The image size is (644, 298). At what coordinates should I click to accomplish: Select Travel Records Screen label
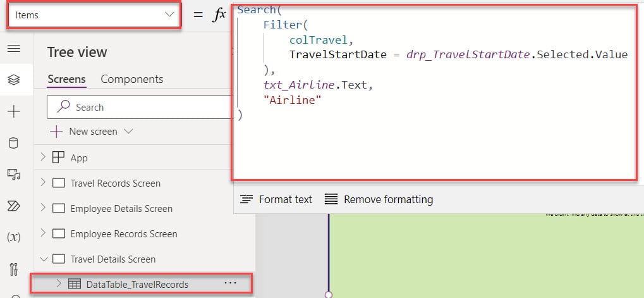(x=116, y=183)
